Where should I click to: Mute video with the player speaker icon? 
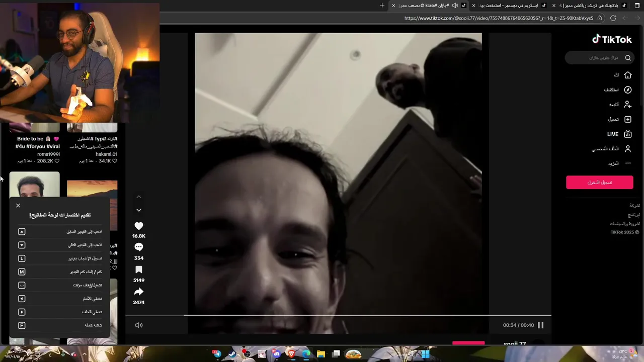(139, 325)
